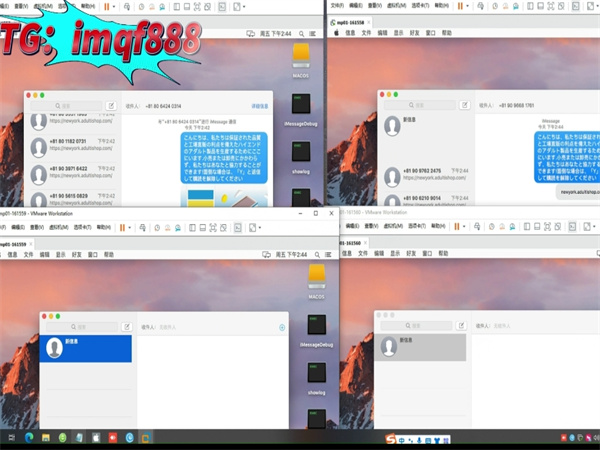Click the snapshot clock icon in bottom-left VMware toolbar
Image resolution: width=600 pixels, height=450 pixels.
click(x=157, y=227)
